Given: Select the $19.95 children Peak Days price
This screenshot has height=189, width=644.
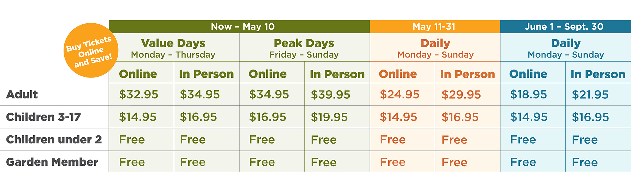Looking at the screenshot, I should 329,117.
